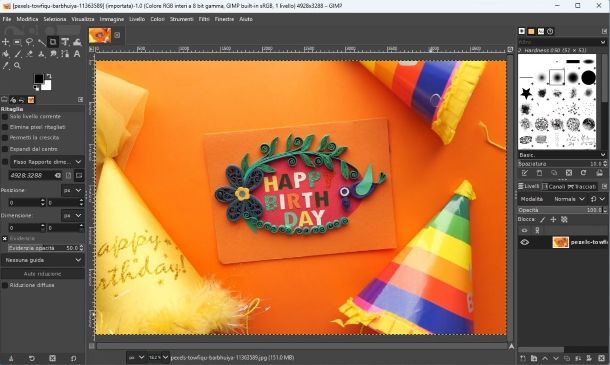Set landscape orientation for crop ratio
Viewport: 610px width, 365px height.
tap(79, 175)
